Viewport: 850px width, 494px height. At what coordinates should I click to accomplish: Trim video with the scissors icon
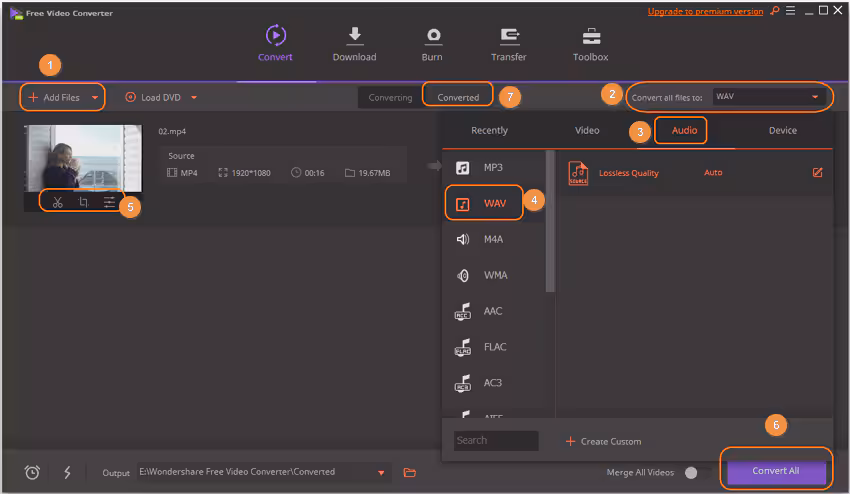[x=57, y=202]
